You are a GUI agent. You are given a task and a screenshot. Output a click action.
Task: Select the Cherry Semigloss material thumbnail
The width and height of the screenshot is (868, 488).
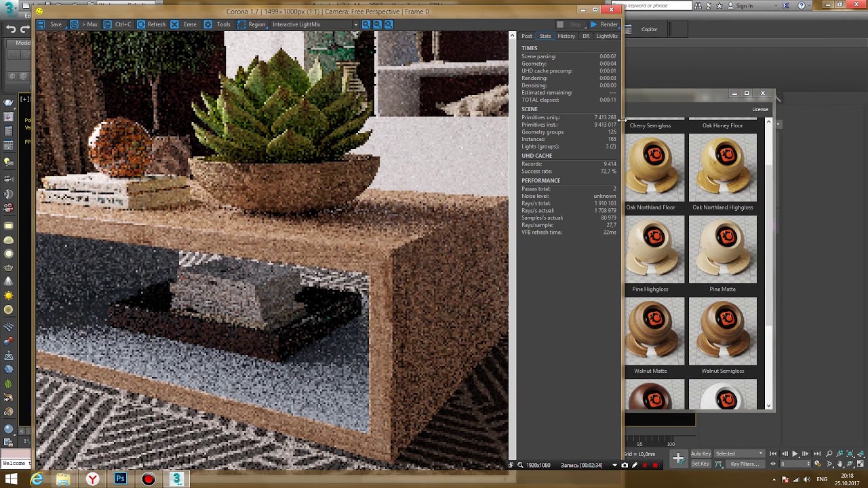click(650, 125)
